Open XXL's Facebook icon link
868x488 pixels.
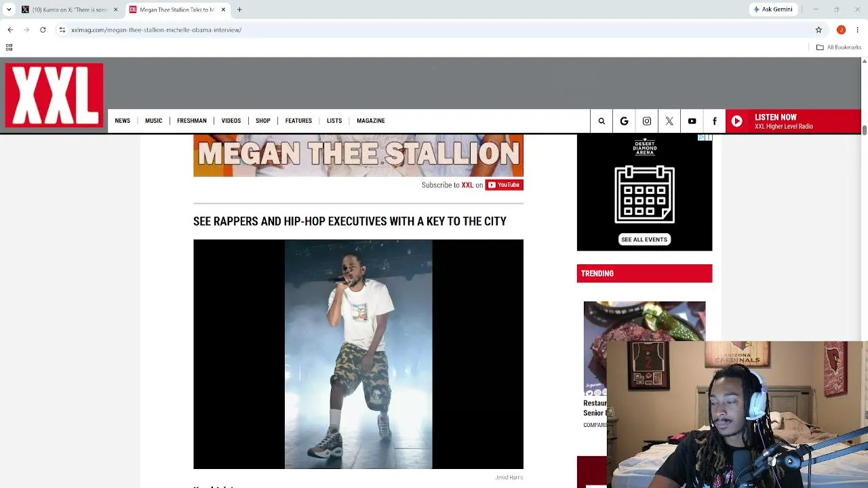(714, 121)
